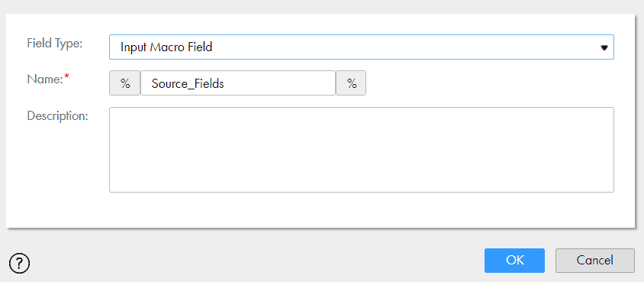This screenshot has height=282, width=644.
Task: Click the circled question mark in the footer
Action: coord(19,263)
